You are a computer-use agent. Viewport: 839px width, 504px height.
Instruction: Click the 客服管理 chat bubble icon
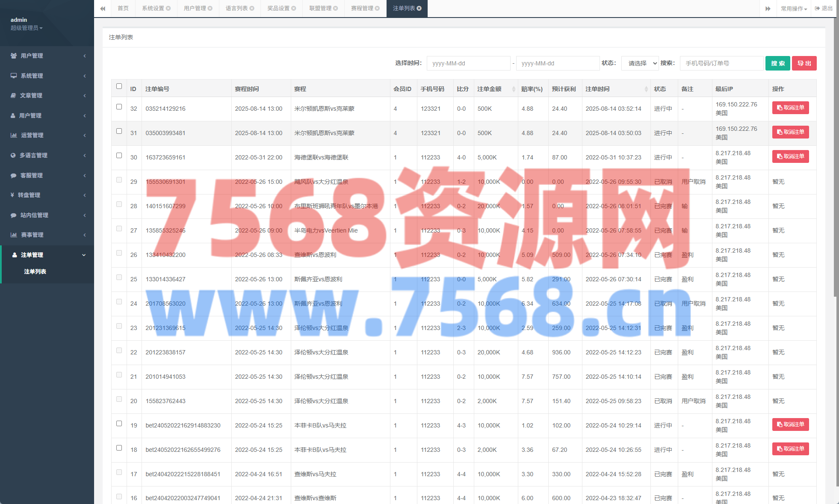click(13, 175)
